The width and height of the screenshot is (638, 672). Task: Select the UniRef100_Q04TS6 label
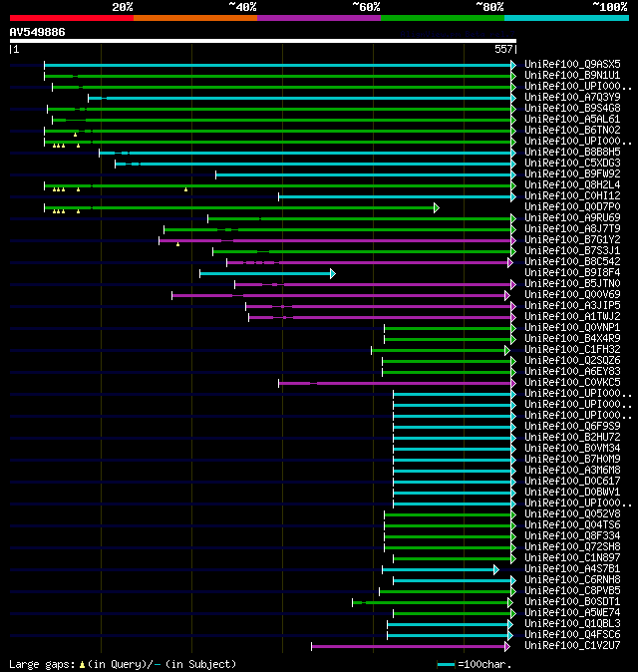[x=572, y=525]
